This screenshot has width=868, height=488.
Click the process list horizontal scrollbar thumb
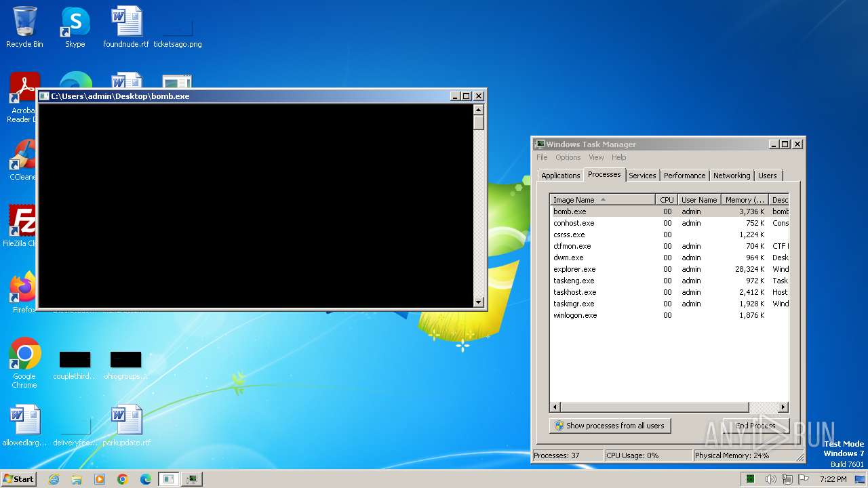point(654,407)
